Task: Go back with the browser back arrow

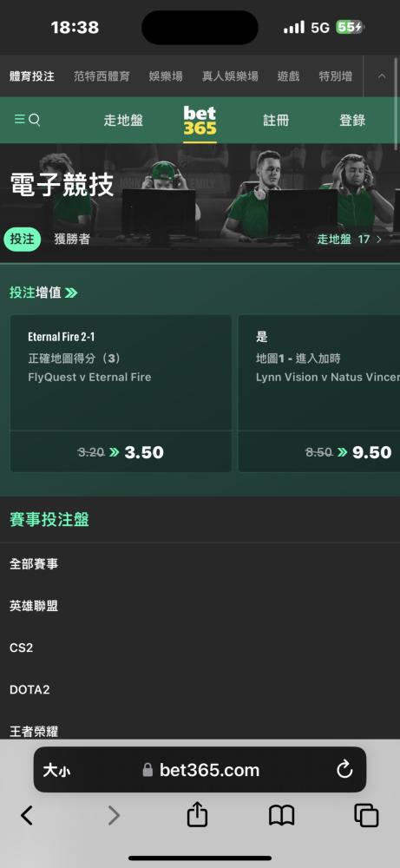Action: pyautogui.click(x=27, y=815)
